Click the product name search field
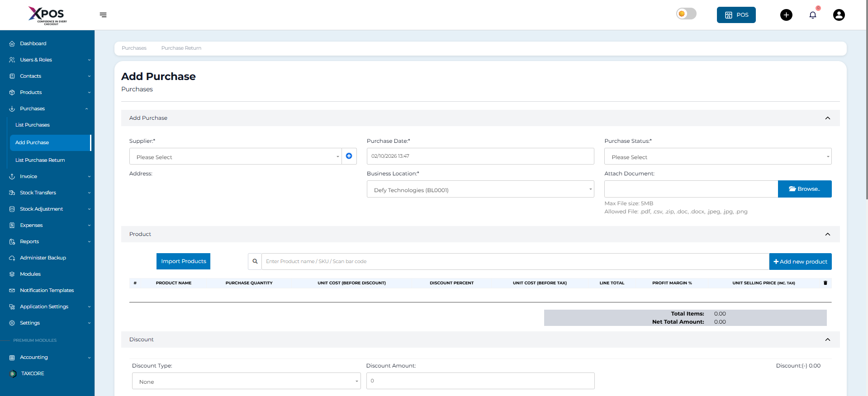The height and width of the screenshot is (396, 868). [x=515, y=261]
